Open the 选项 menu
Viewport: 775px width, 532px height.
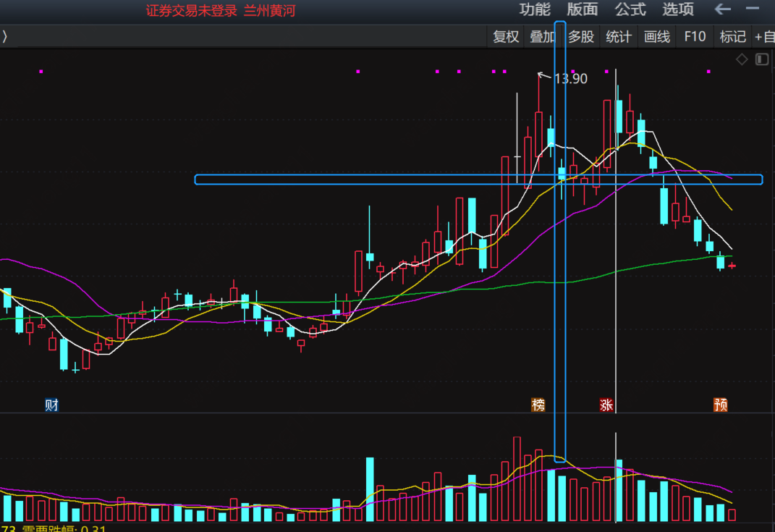coord(677,9)
